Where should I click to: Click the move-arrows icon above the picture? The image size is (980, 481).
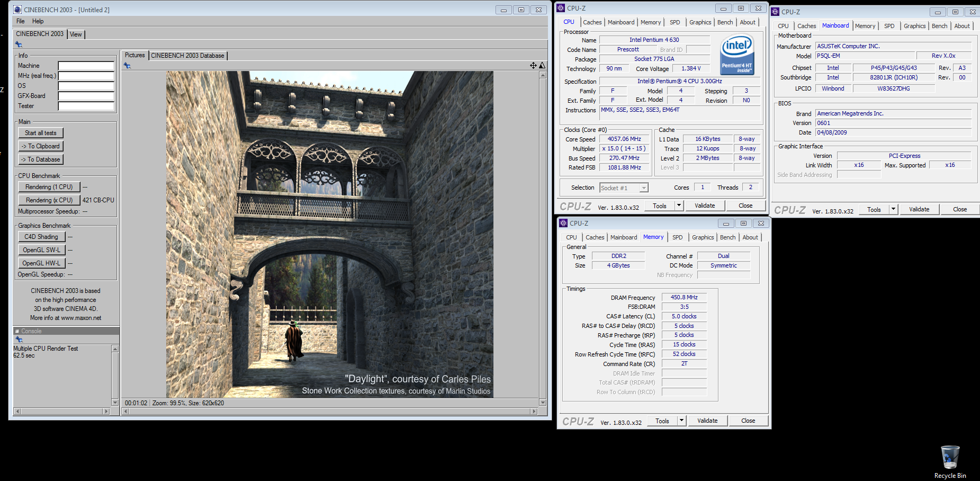pyautogui.click(x=533, y=65)
